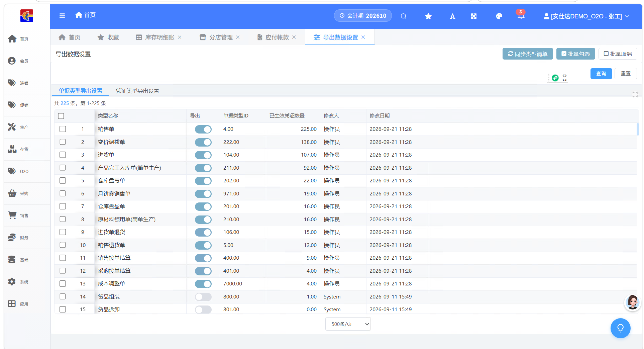Check the row checkbox for 进货单

[63, 155]
